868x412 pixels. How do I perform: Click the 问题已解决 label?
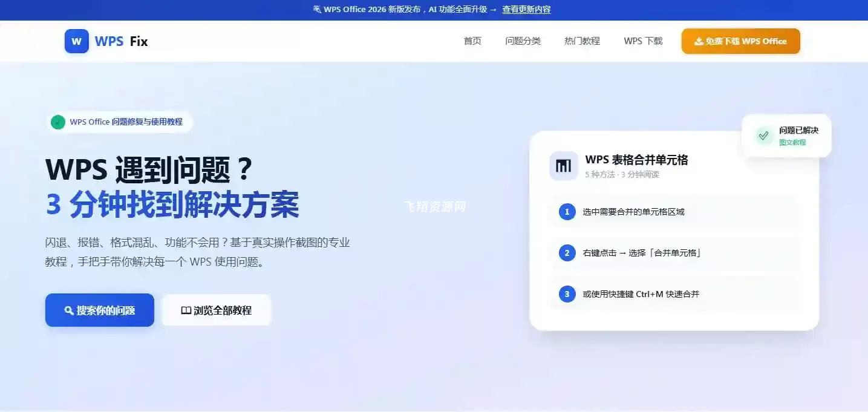point(798,130)
